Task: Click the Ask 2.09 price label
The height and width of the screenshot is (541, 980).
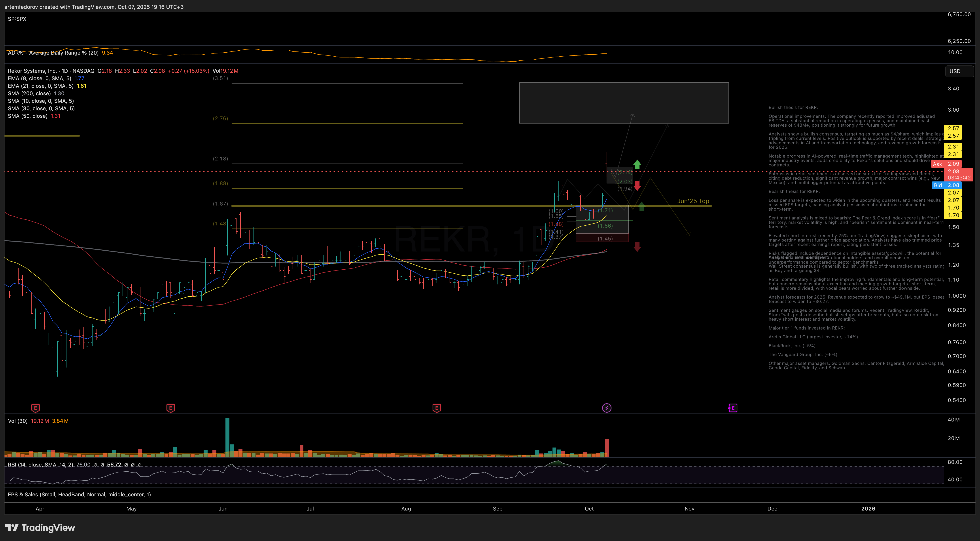Action: [x=946, y=164]
